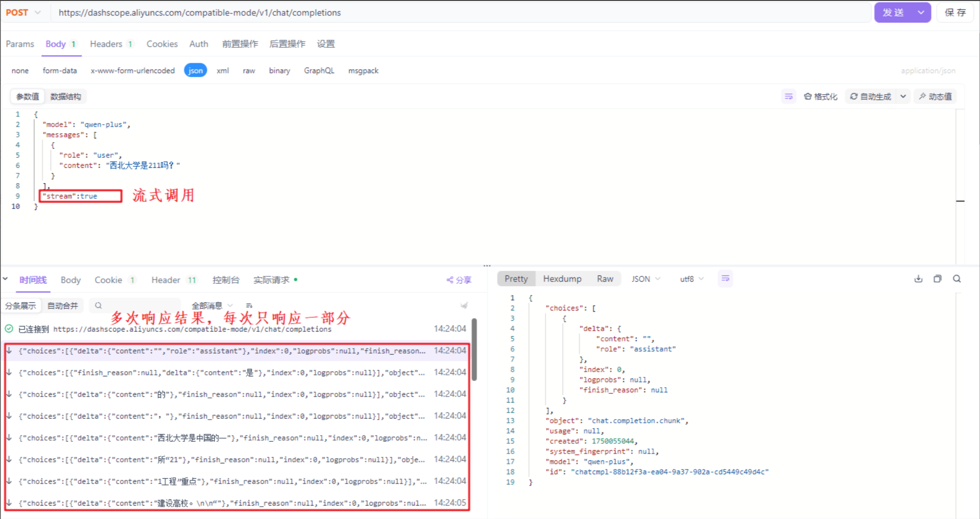Select x-www-form-urlencoded body type
This screenshot has width=980, height=519.
133,71
